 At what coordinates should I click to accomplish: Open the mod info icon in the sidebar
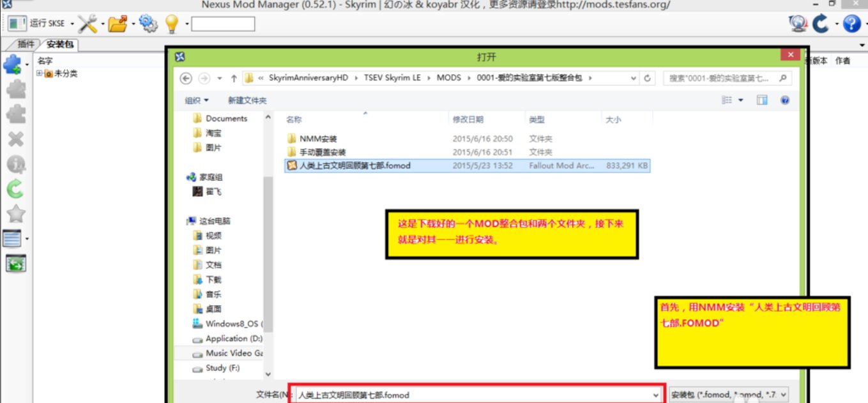15,163
